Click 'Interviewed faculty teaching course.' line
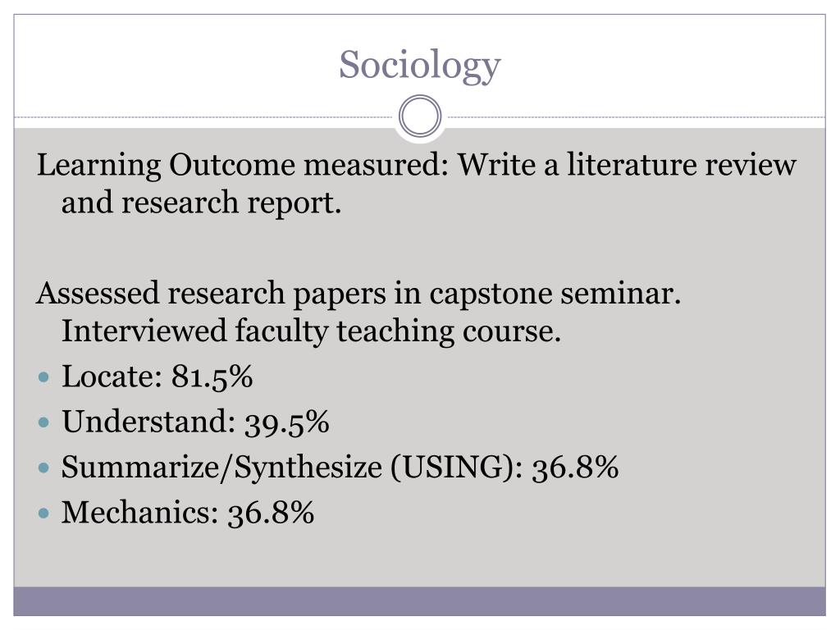Viewport: 840px width, 630px height. click(x=311, y=331)
